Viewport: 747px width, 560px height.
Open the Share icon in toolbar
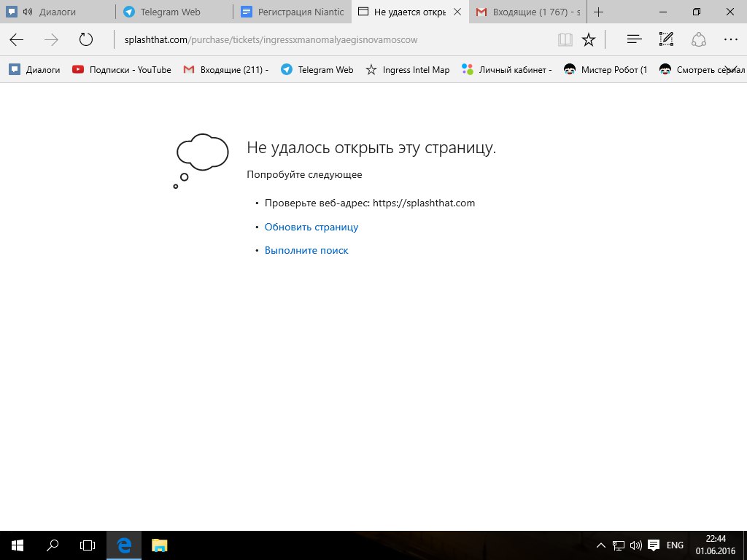(x=698, y=39)
